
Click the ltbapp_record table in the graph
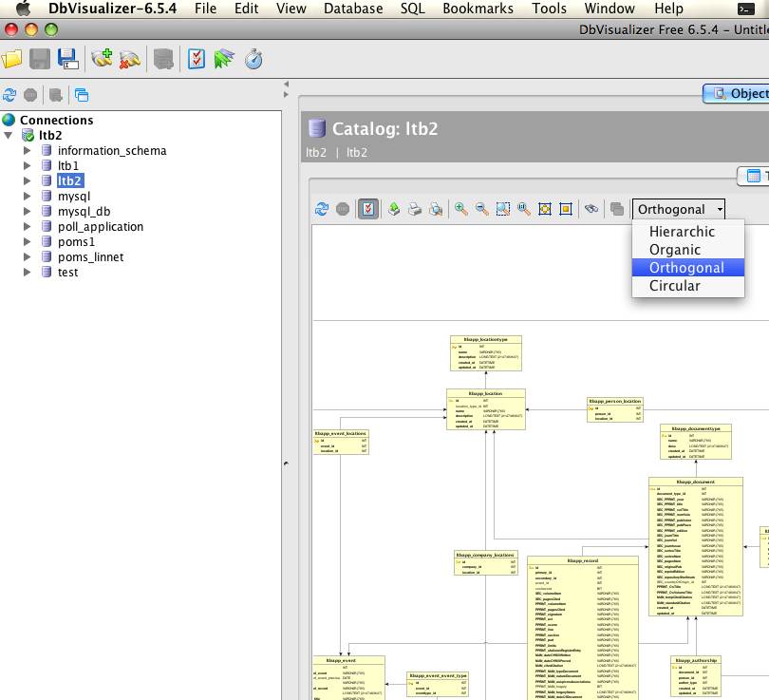(x=583, y=628)
